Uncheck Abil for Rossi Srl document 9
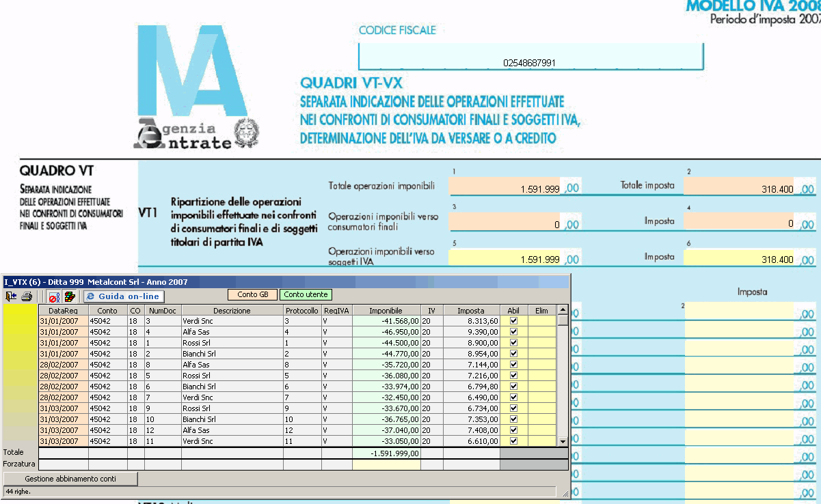 click(514, 408)
